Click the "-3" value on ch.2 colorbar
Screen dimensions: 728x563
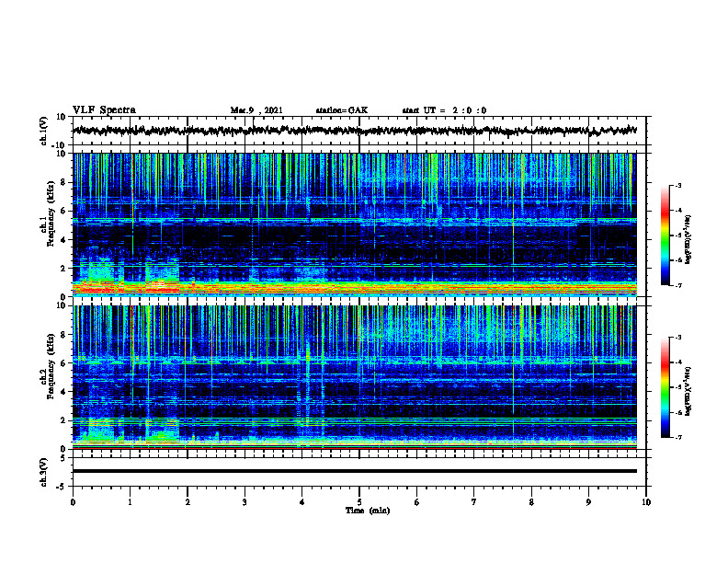pyautogui.click(x=678, y=338)
